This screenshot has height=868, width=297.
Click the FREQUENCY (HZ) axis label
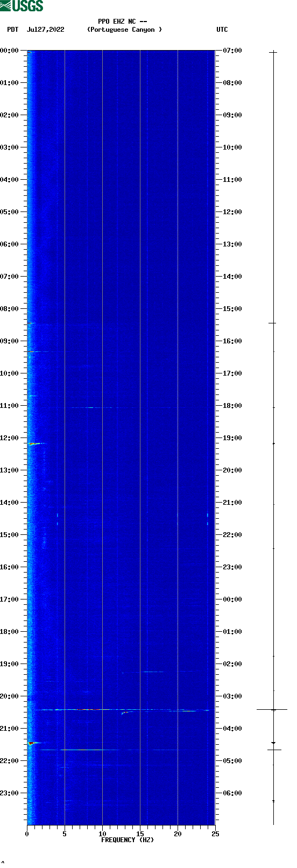tap(128, 840)
